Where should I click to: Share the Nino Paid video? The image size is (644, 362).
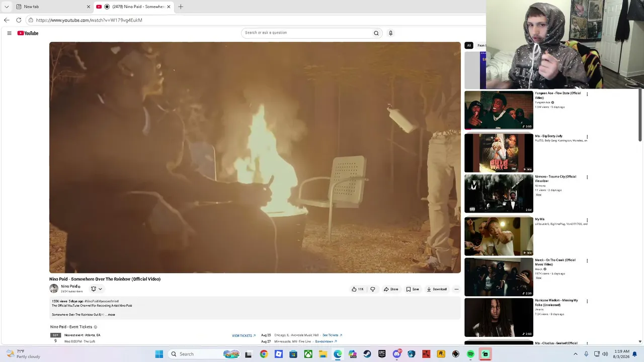[391, 289]
